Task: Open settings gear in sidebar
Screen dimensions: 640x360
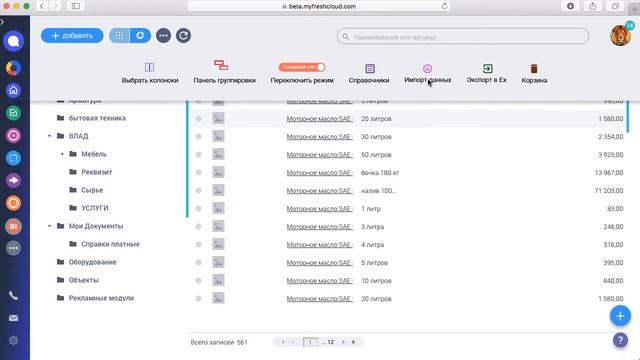Action: (x=13, y=340)
